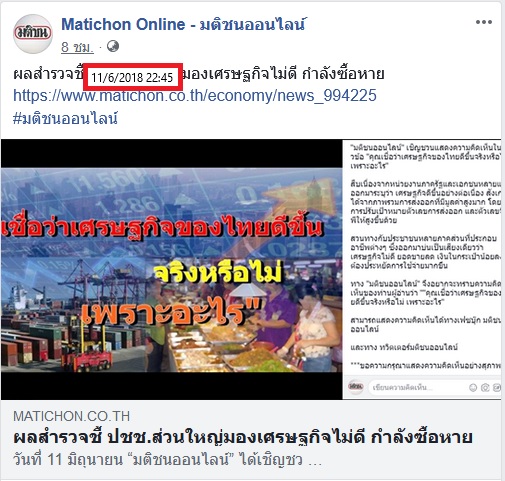
Task: Click the globe public audience icon
Action: coord(113,46)
